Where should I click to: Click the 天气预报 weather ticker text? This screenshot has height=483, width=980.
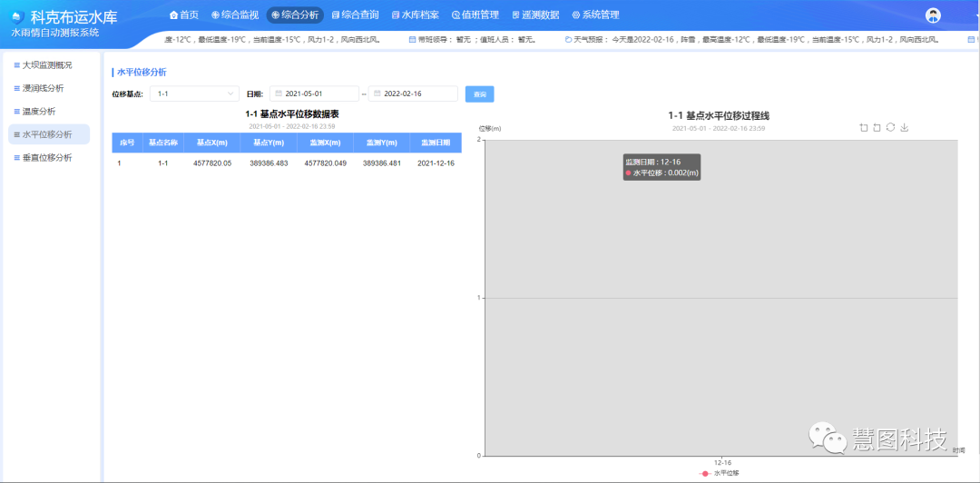(752, 40)
